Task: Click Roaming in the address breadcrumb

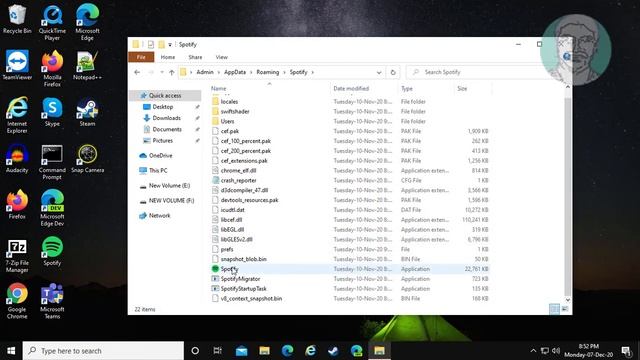Action: point(268,72)
